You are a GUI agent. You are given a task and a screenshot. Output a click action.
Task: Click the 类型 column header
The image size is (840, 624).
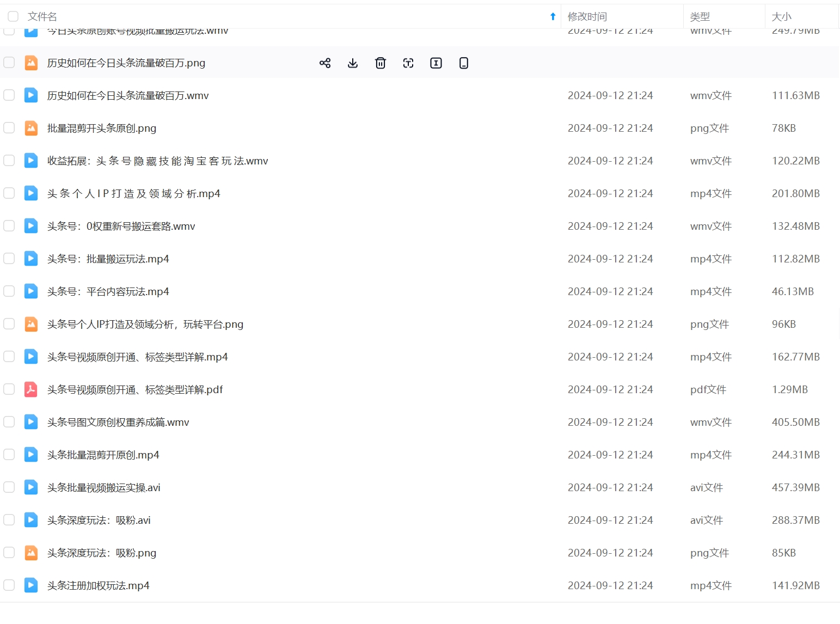pyautogui.click(x=700, y=16)
